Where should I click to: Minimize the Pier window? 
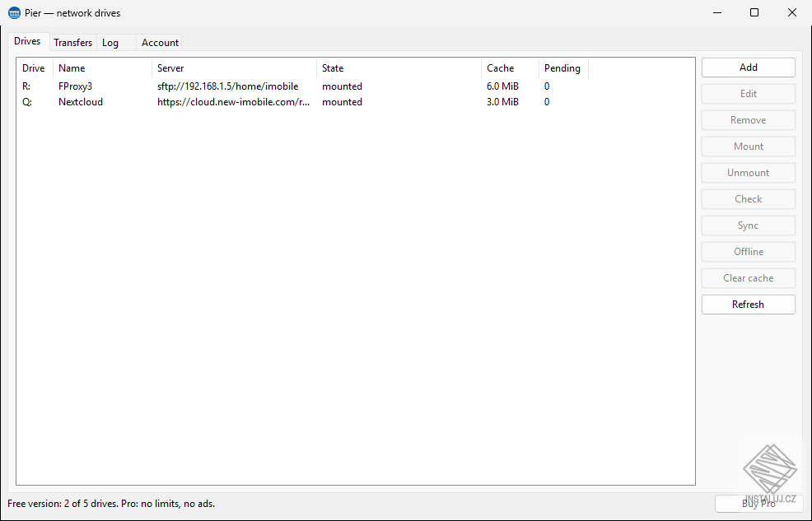tap(717, 13)
